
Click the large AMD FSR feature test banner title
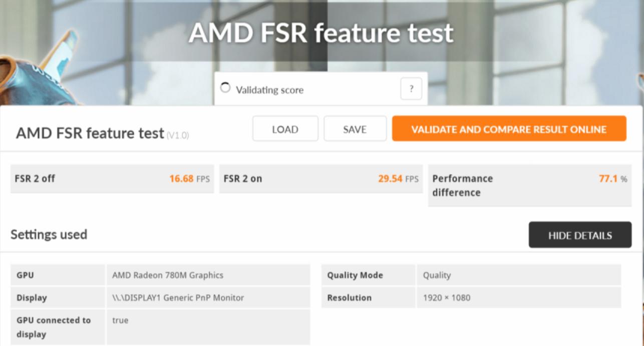click(321, 33)
